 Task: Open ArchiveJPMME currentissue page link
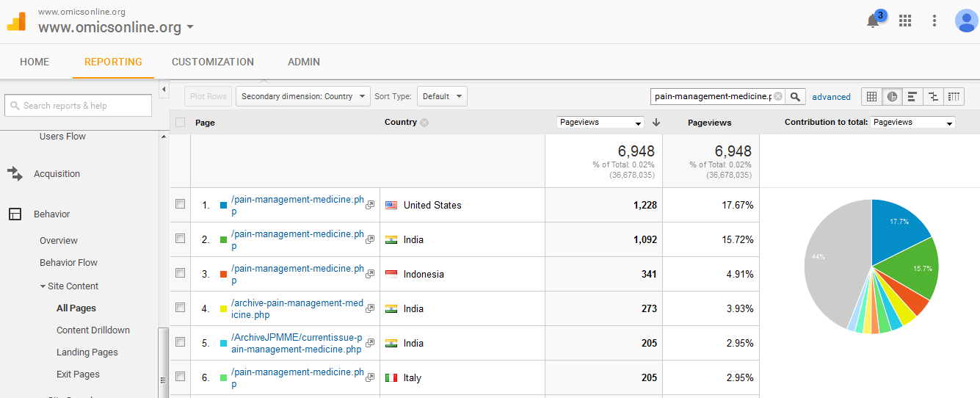(297, 343)
